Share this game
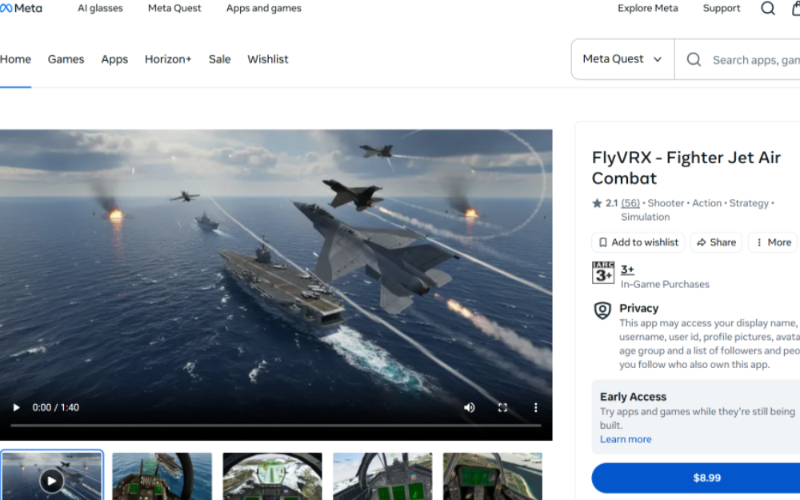The width and height of the screenshot is (800, 500). [716, 242]
